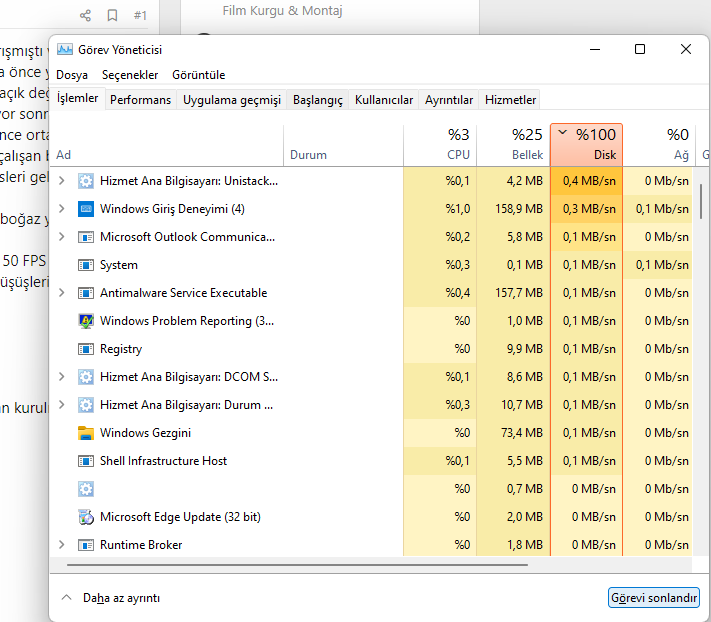This screenshot has width=711, height=622.
Task: Sort by the Disk %100 column header
Action: pyautogui.click(x=586, y=145)
